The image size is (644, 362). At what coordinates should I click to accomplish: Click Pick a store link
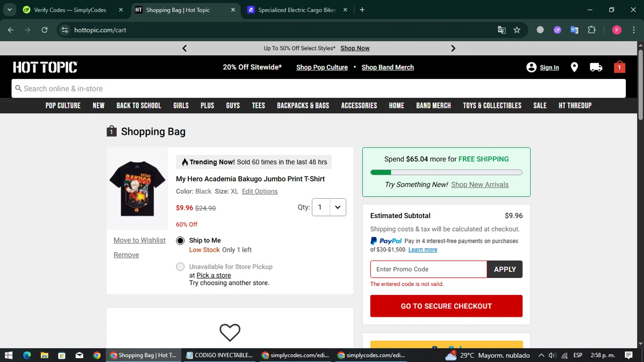(214, 275)
